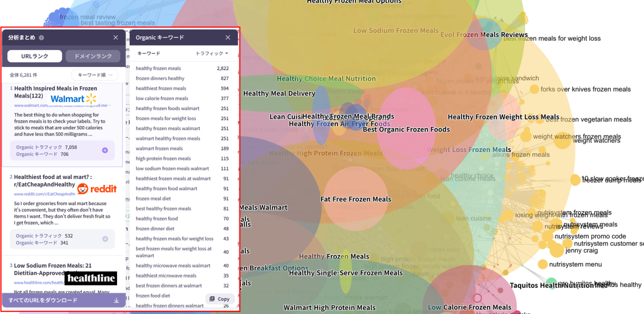Select keyword row 'walmart healthy frozen meals'

pos(182,139)
